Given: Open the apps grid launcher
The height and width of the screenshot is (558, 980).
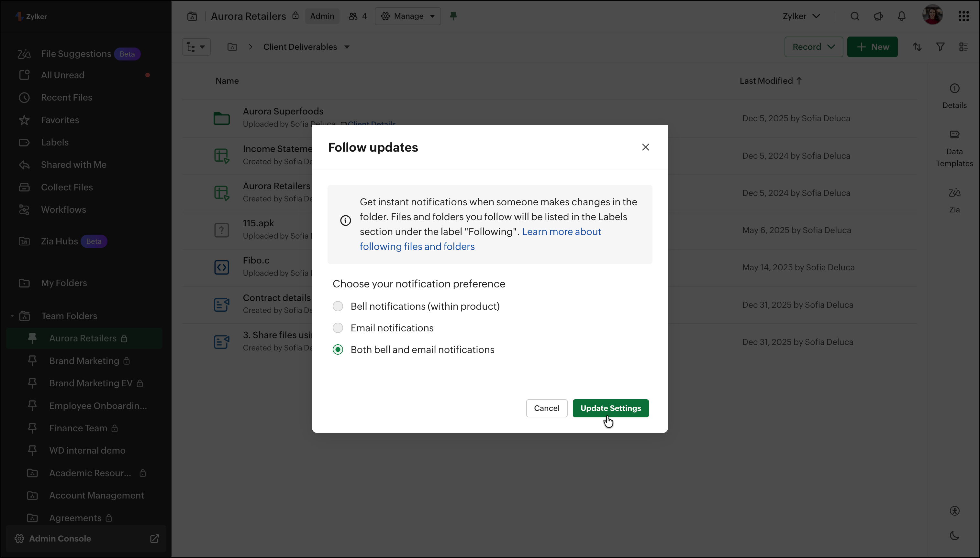Looking at the screenshot, I should tap(963, 16).
